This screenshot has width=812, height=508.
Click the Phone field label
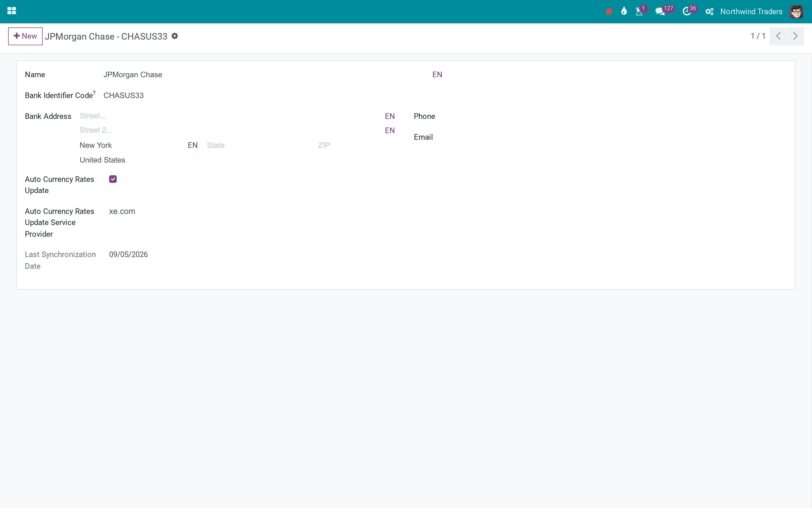click(424, 116)
